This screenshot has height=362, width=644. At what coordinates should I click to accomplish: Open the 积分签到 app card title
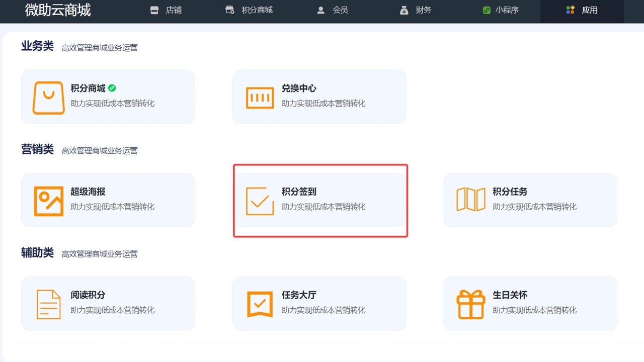299,192
